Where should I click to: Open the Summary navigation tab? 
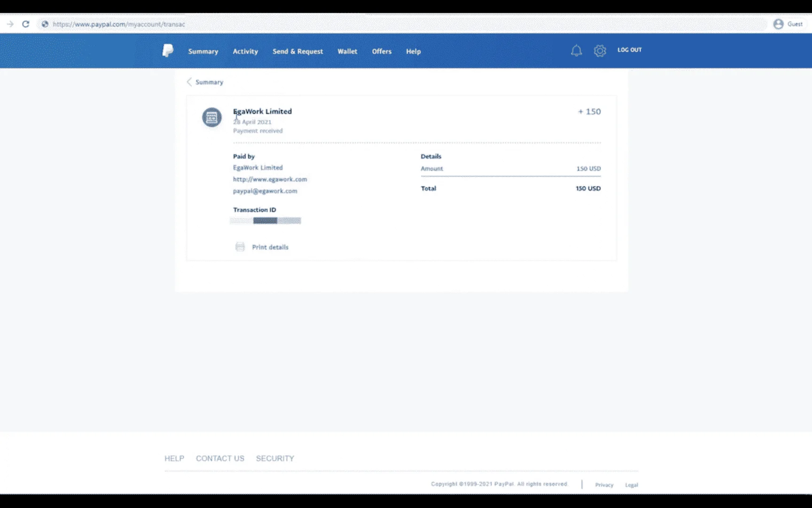click(203, 51)
